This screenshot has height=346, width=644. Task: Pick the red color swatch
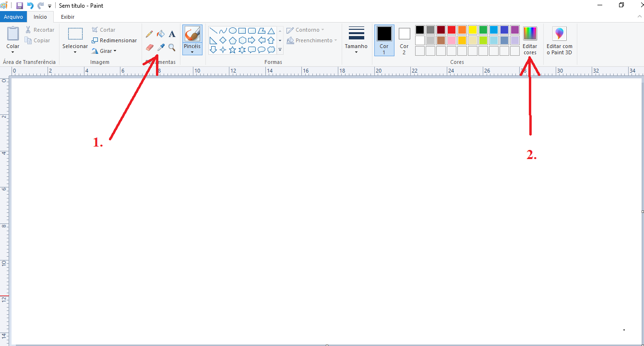(x=451, y=30)
